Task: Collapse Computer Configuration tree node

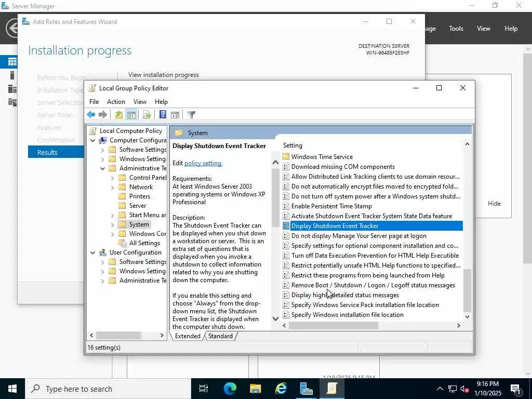Action: pyautogui.click(x=92, y=140)
